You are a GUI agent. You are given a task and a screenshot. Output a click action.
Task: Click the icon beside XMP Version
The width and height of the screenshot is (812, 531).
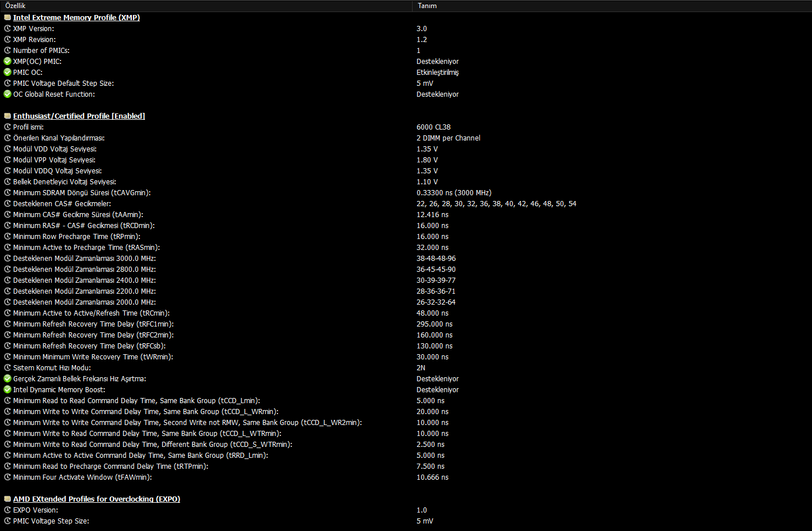(7, 29)
